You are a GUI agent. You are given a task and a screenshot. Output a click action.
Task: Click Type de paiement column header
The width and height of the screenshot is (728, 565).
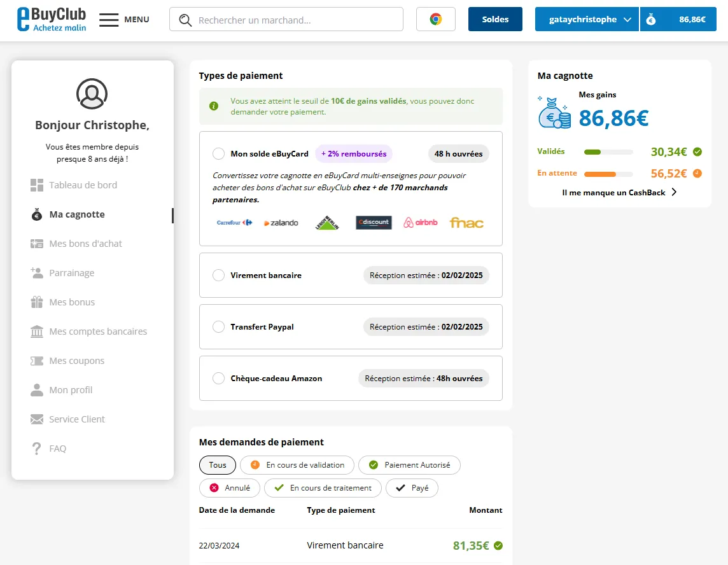click(x=341, y=510)
